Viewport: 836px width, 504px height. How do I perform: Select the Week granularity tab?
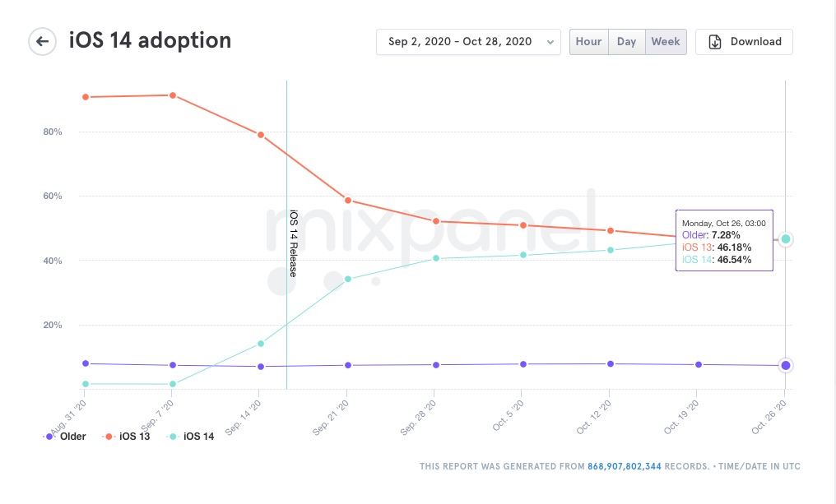click(x=665, y=42)
